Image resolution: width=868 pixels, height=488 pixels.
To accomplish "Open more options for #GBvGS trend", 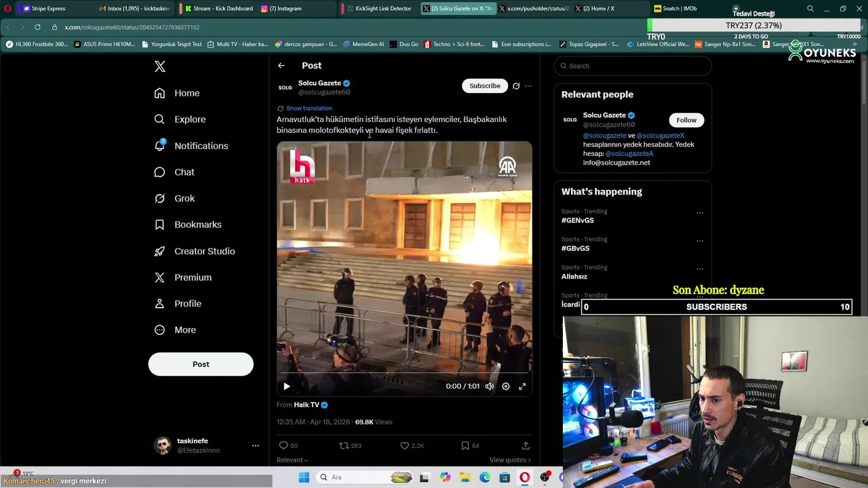I will click(700, 241).
